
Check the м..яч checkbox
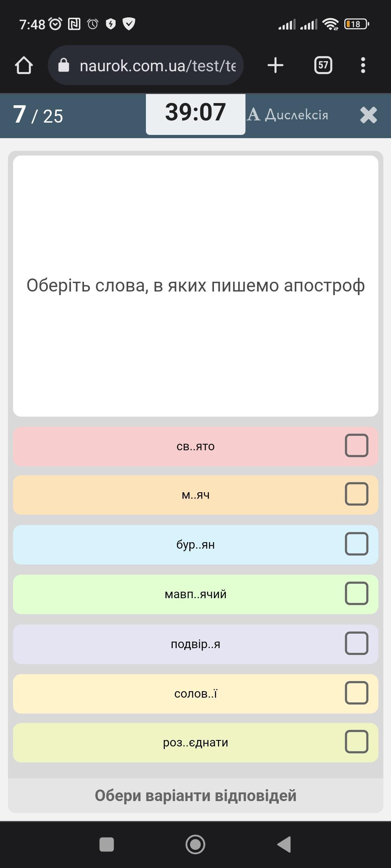[x=357, y=494]
